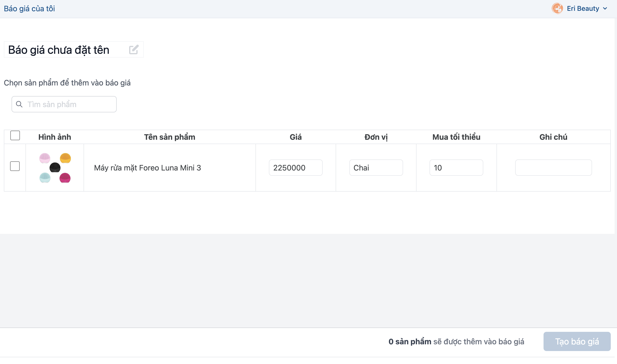Click the 'Mua tối thiểu' column header
The height and width of the screenshot is (364, 617).
pyautogui.click(x=456, y=137)
